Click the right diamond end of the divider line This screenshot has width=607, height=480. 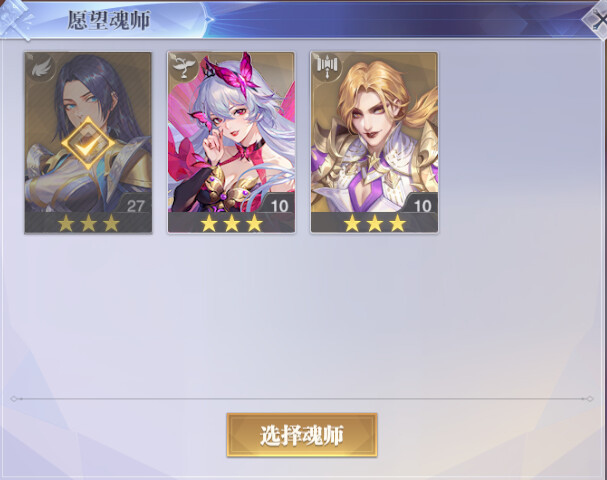(x=590, y=399)
